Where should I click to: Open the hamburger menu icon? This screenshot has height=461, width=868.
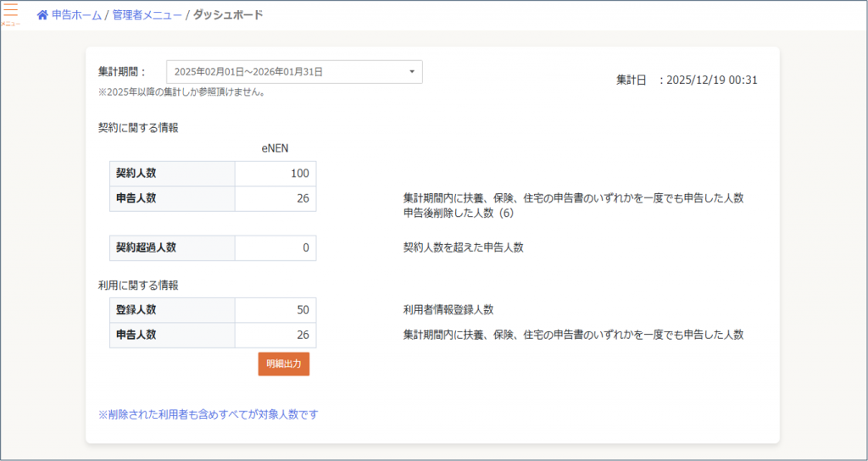pyautogui.click(x=10, y=13)
